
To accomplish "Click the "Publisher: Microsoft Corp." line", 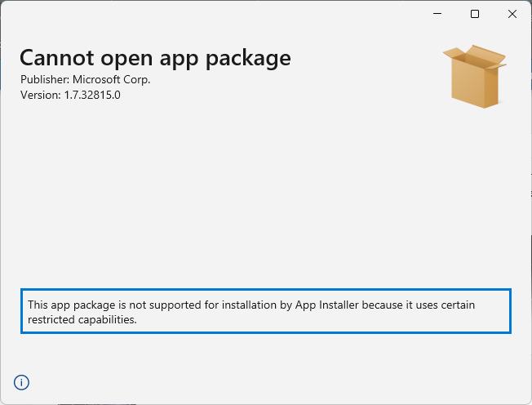I will pyautogui.click(x=86, y=80).
